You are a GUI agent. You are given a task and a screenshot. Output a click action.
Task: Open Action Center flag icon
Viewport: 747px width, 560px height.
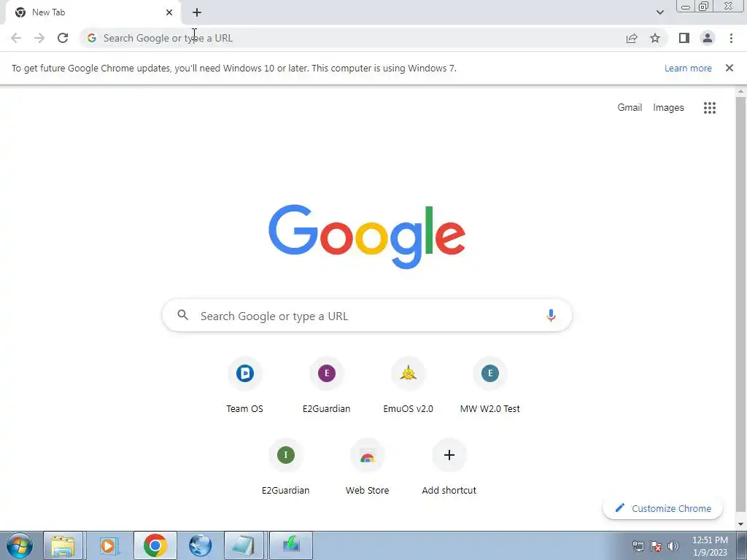656,546
